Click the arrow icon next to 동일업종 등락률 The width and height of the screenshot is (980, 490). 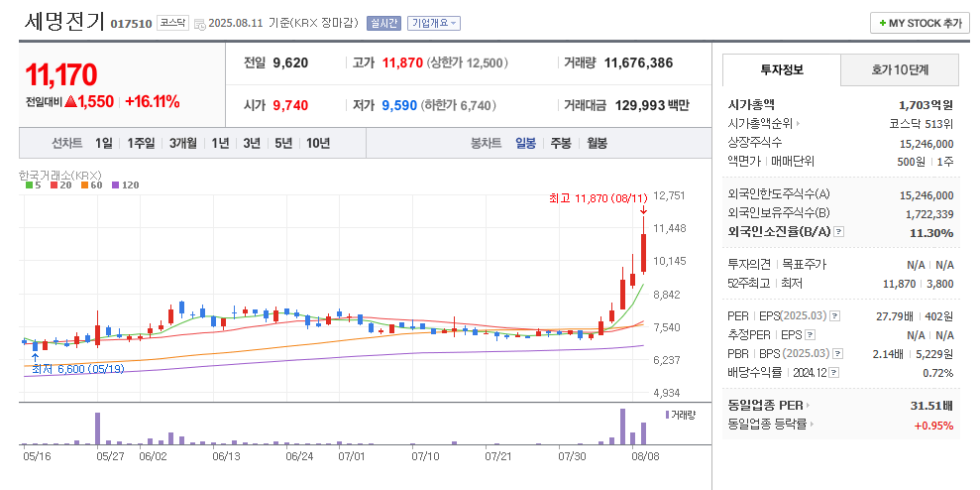coord(812,425)
